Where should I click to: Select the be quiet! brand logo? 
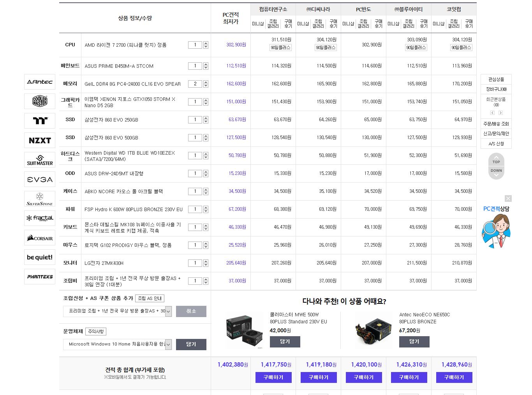(x=40, y=257)
